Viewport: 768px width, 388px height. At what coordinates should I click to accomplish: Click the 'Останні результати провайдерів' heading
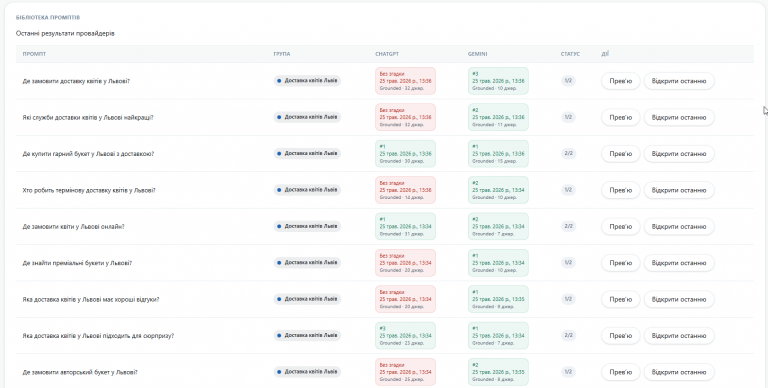tap(65, 34)
